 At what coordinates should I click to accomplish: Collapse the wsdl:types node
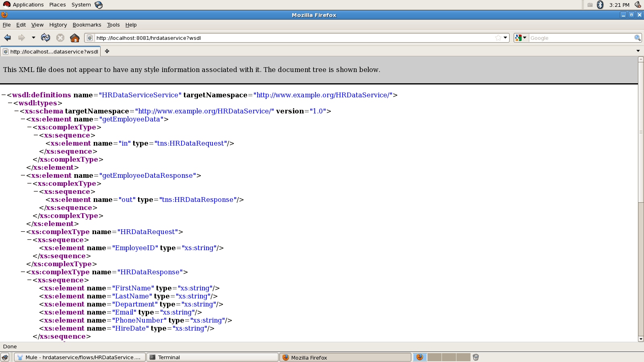tap(10, 103)
